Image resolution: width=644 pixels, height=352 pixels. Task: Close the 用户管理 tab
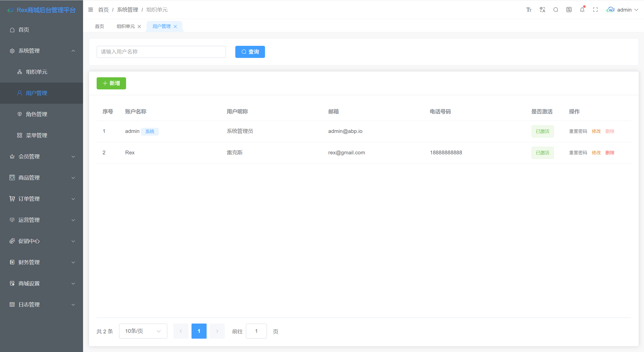coord(175,26)
